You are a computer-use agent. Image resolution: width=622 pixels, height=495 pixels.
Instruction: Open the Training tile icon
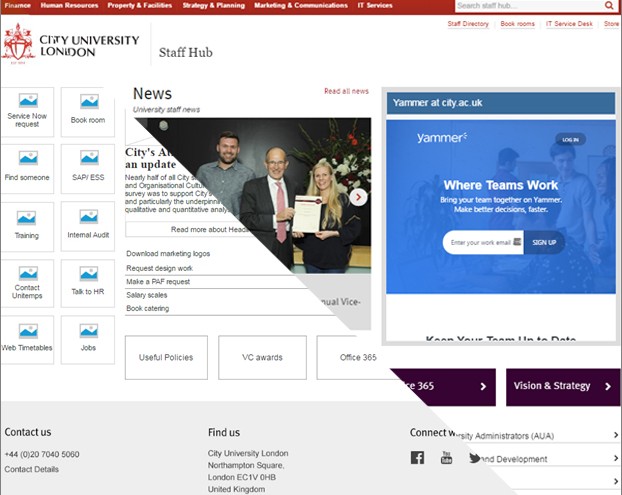point(27,217)
